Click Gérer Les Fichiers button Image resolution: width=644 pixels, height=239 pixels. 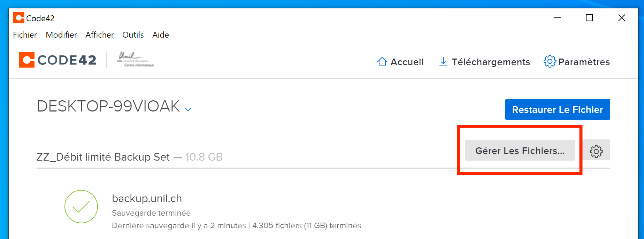520,151
